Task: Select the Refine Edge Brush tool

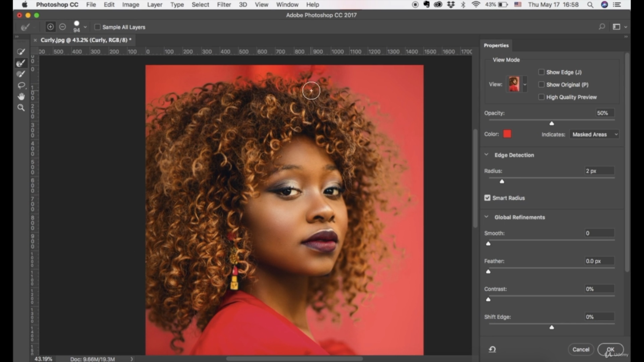Action: click(x=21, y=63)
